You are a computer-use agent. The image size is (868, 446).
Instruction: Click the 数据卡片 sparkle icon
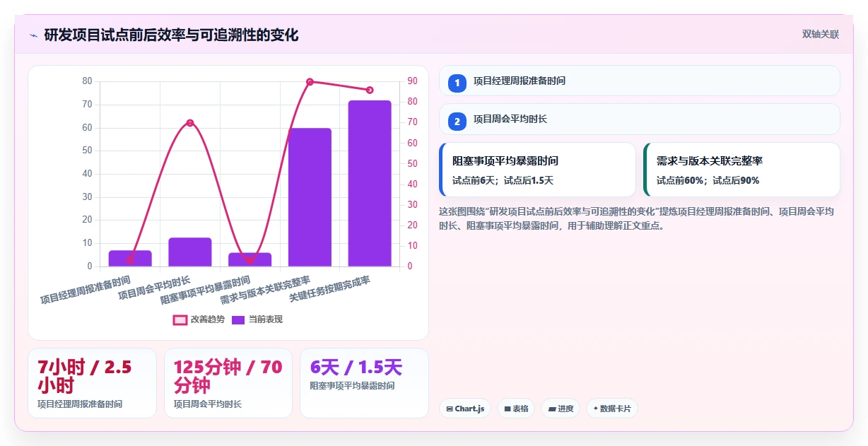pyautogui.click(x=595, y=409)
